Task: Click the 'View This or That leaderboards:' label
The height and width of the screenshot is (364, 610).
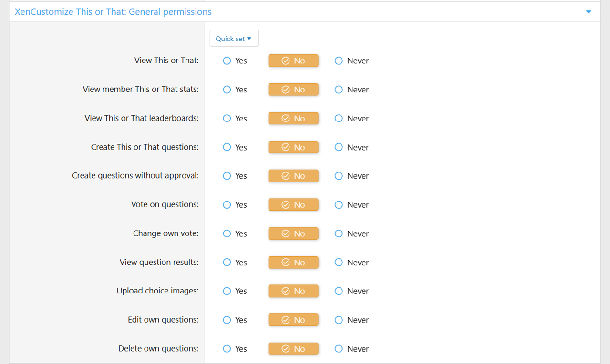Action: (x=142, y=118)
